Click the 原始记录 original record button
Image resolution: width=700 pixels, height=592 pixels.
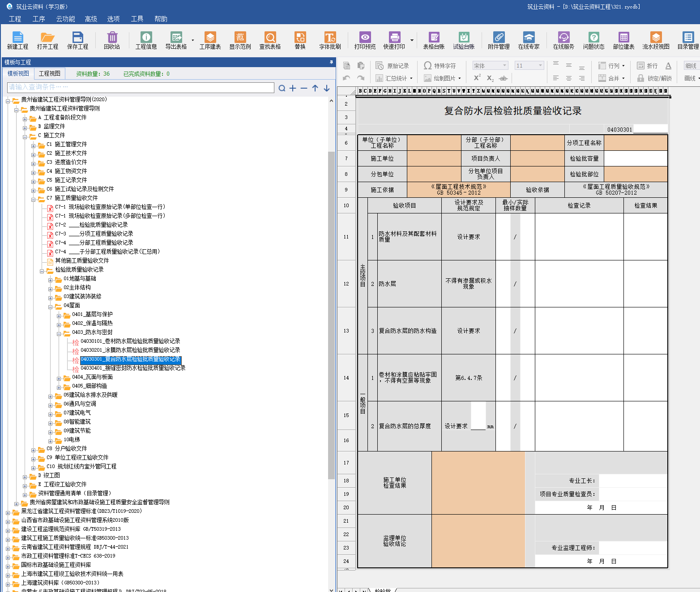393,66
